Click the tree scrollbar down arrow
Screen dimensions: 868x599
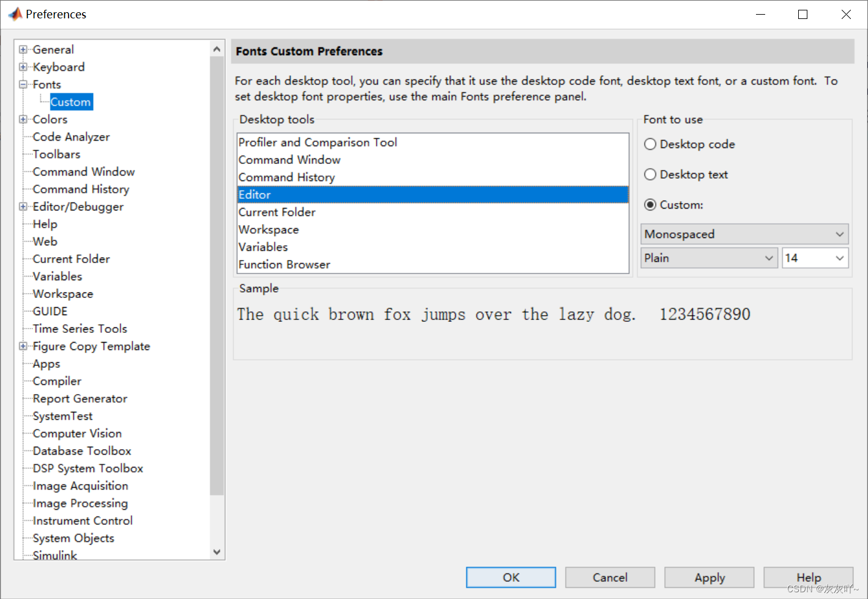click(217, 552)
